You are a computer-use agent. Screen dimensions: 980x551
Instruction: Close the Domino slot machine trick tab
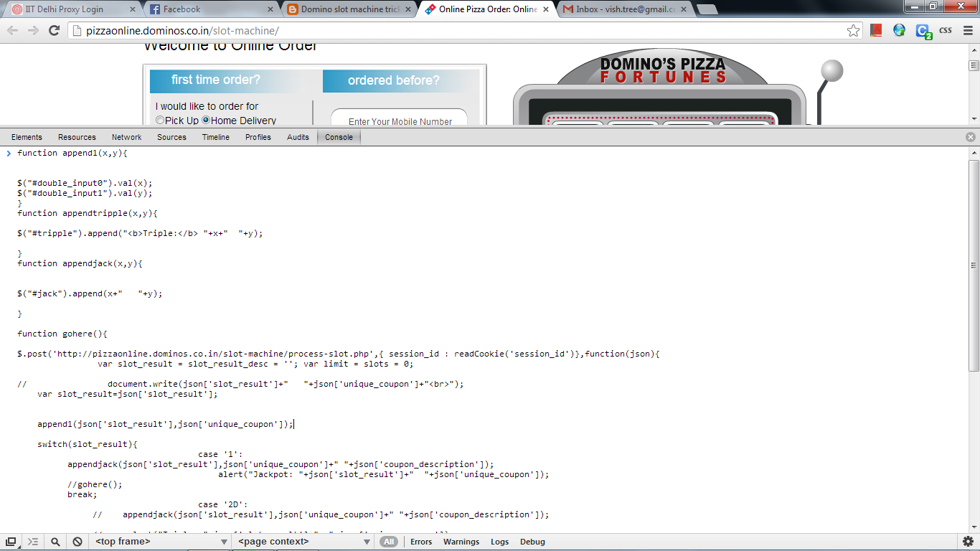407,9
